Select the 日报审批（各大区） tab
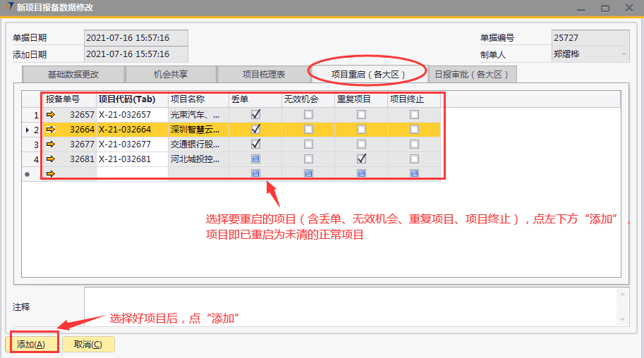This screenshot has width=644, height=358. pyautogui.click(x=473, y=74)
